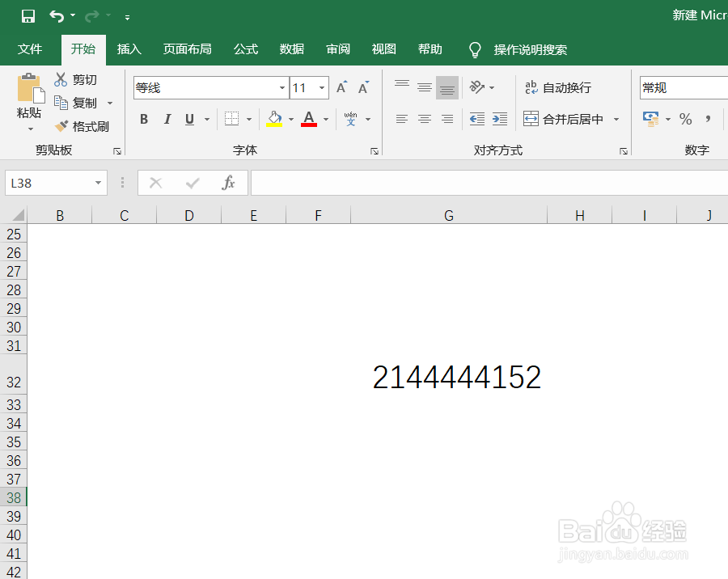Image resolution: width=728 pixels, height=579 pixels.
Task: Click the wén phonetic guide icon
Action: pyautogui.click(x=350, y=119)
